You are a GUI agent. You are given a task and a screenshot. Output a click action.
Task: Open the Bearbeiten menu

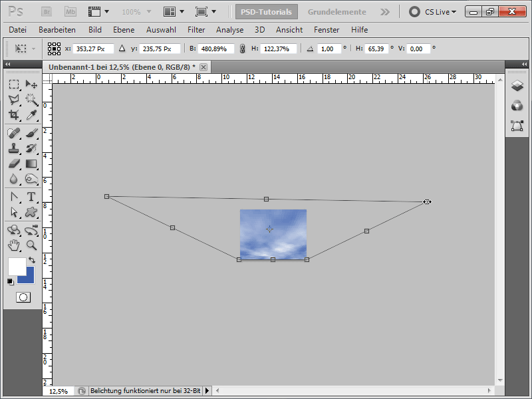click(x=57, y=30)
